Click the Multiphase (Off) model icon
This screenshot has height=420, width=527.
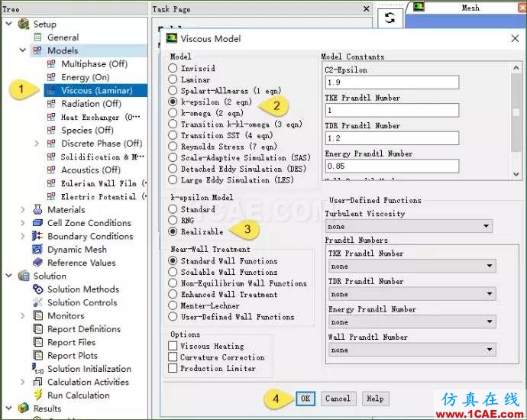click(51, 64)
